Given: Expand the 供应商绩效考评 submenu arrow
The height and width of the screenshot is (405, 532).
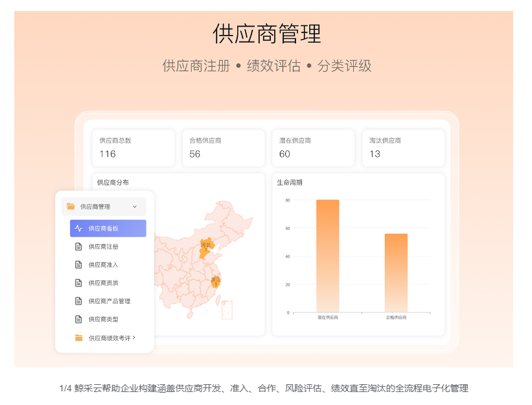Looking at the screenshot, I should (x=134, y=338).
